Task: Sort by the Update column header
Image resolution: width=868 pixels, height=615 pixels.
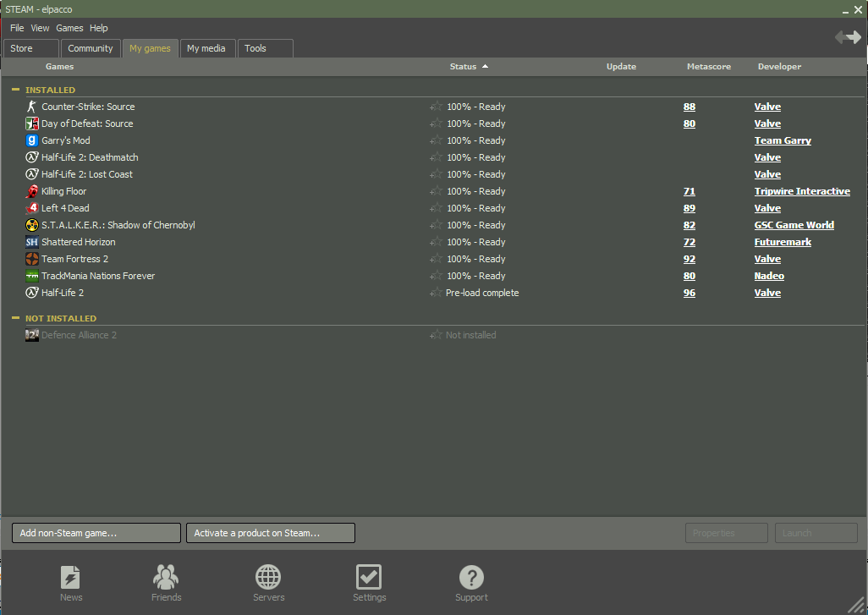Action: tap(621, 67)
